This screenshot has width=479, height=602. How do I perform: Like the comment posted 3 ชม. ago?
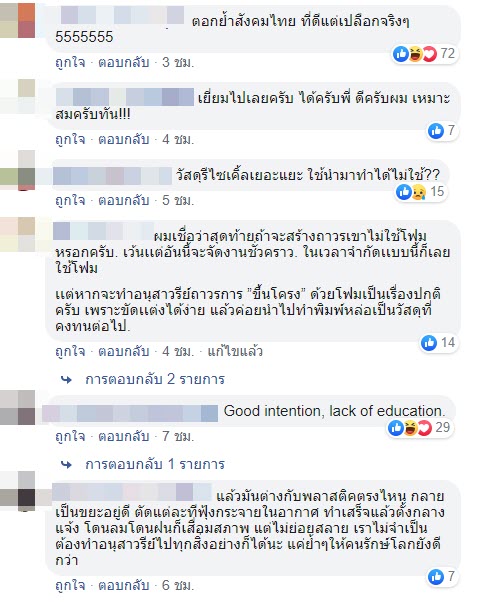[71, 62]
